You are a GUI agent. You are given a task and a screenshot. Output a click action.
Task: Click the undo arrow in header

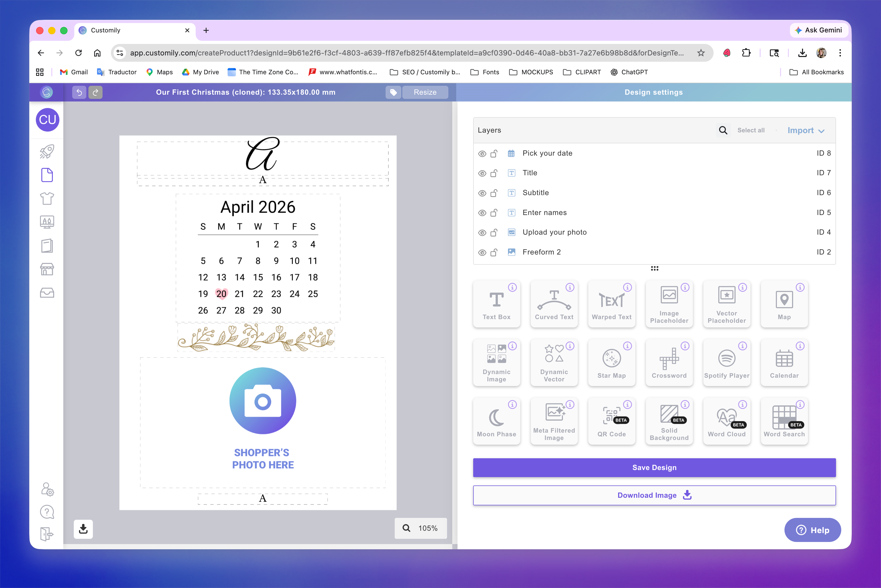coord(79,92)
